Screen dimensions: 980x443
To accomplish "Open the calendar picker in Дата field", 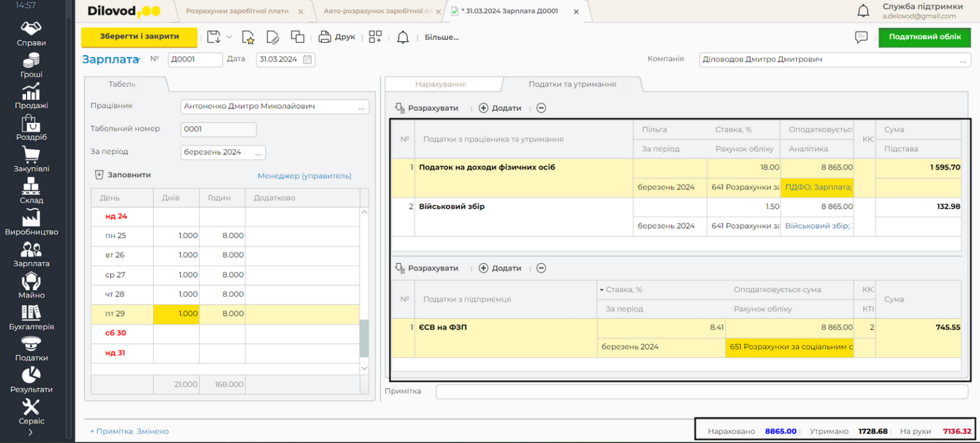I will click(307, 60).
